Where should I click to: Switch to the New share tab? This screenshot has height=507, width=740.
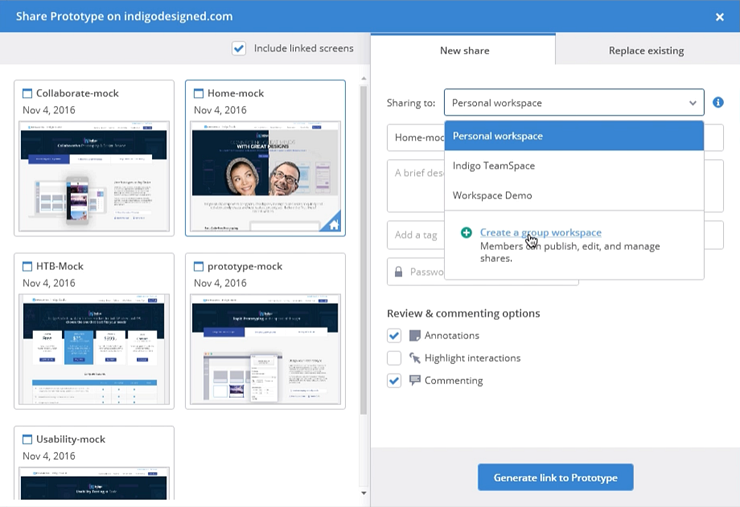pos(463,50)
